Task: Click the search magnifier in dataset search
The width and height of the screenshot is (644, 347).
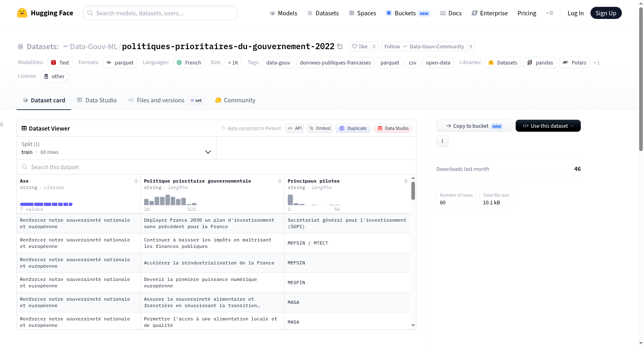Action: (x=25, y=167)
